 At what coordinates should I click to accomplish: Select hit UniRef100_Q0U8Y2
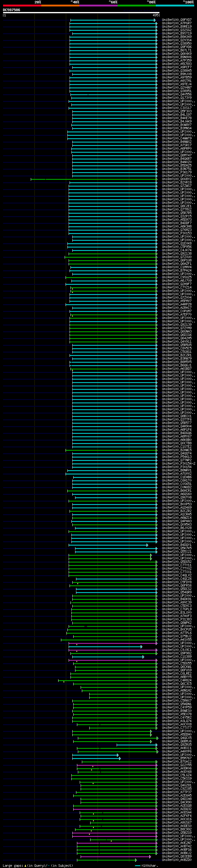(x=176, y=179)
